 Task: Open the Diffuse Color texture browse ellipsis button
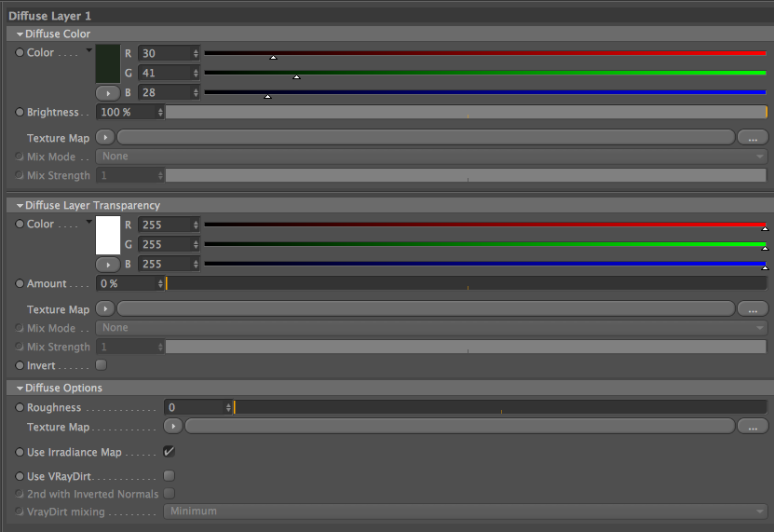(x=753, y=138)
